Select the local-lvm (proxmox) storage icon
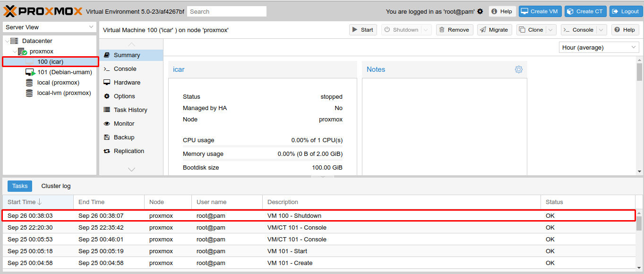 click(29, 93)
